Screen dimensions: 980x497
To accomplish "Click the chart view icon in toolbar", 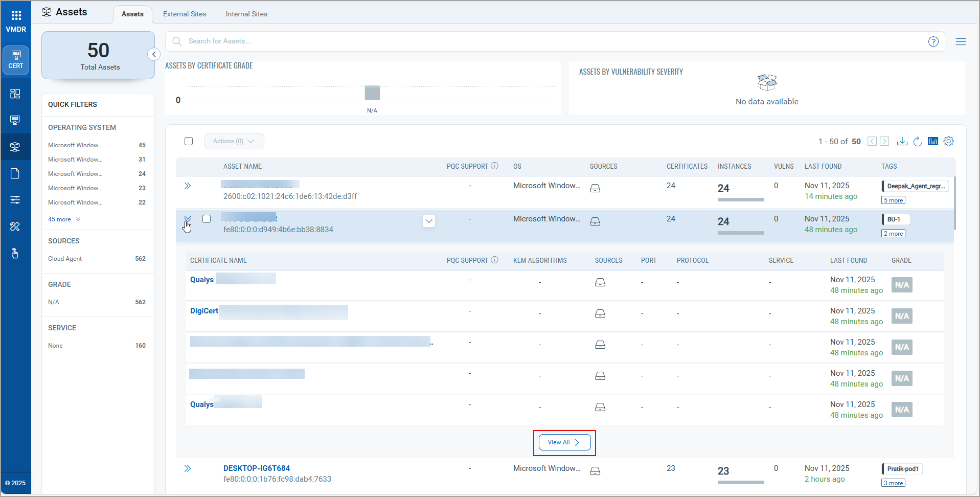I will pos(933,142).
